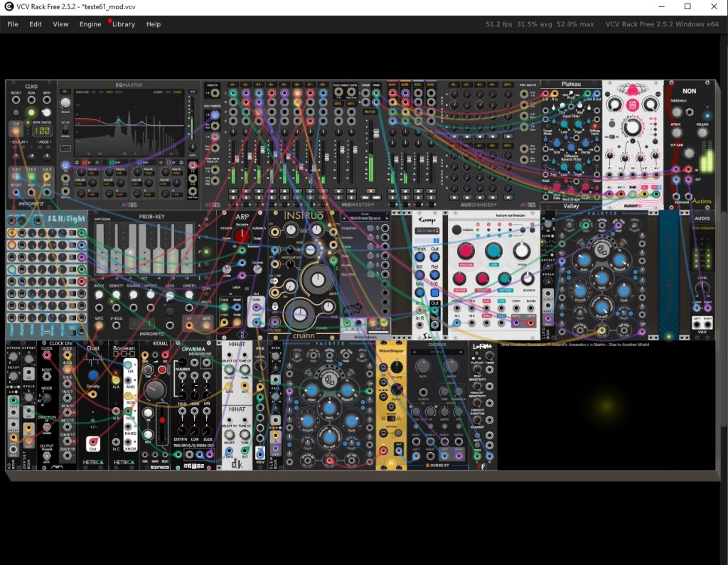Adjust NON Release knob
The image size is (728, 565).
(702, 133)
